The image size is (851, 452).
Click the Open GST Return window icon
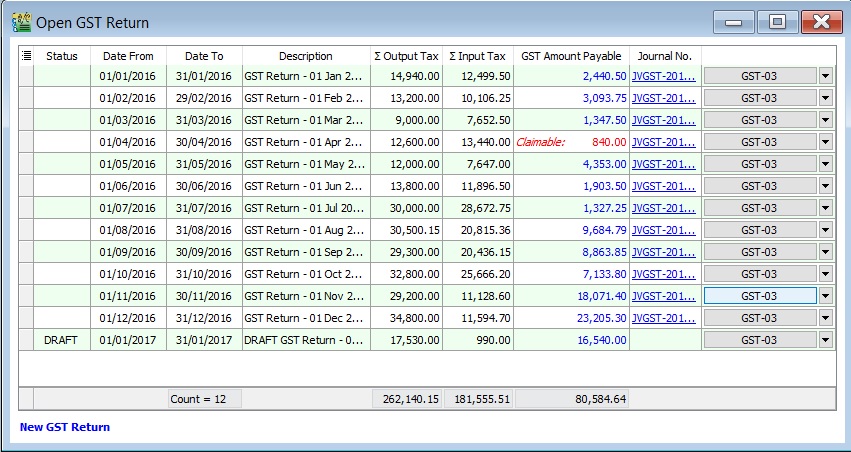coord(20,20)
